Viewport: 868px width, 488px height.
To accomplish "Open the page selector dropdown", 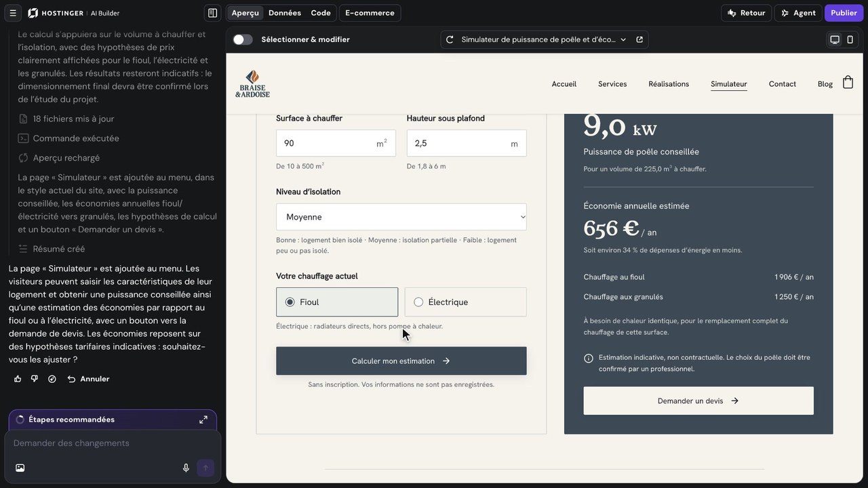I will [x=545, y=39].
